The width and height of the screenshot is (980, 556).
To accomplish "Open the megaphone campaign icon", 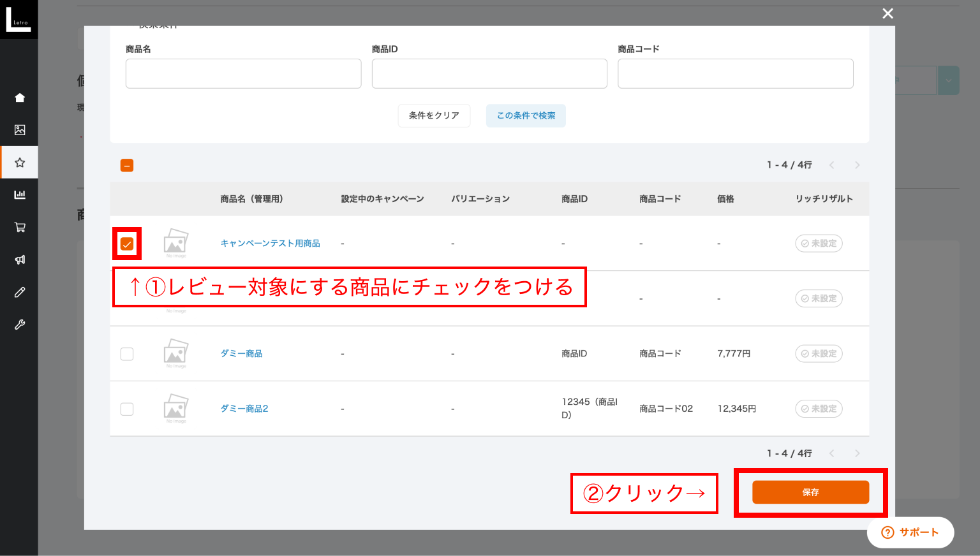I will (x=20, y=260).
